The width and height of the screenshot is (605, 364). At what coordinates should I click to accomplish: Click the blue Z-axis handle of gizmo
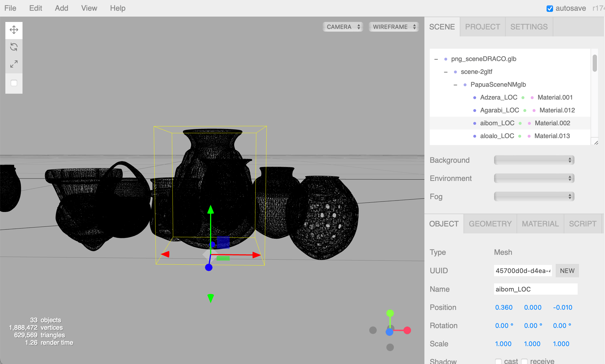pyautogui.click(x=209, y=267)
